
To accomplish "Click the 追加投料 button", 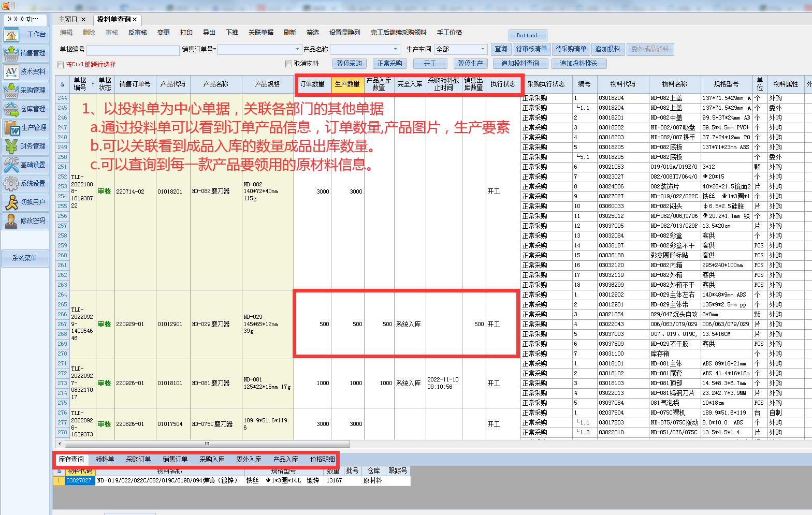I will (607, 49).
